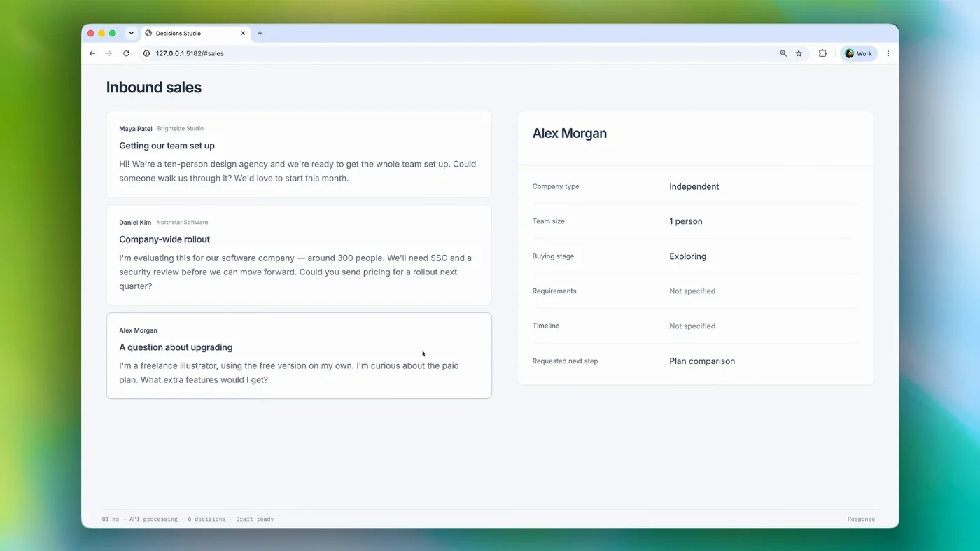Click the Timeline "Not specified" value
980x551 pixels.
pyautogui.click(x=692, y=326)
